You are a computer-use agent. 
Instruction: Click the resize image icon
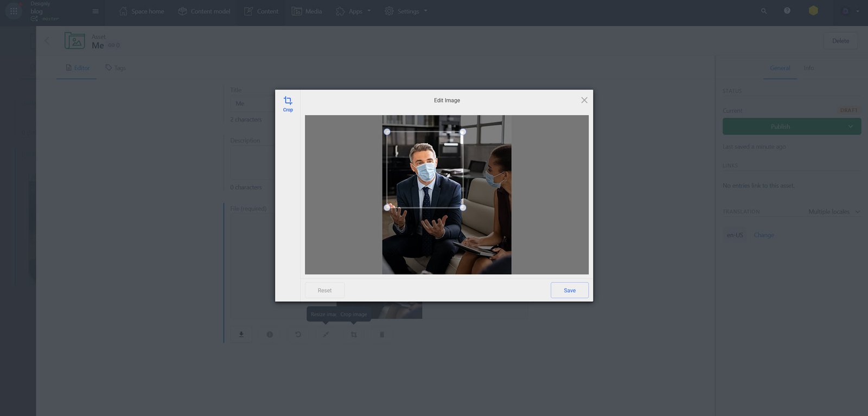coord(326,335)
